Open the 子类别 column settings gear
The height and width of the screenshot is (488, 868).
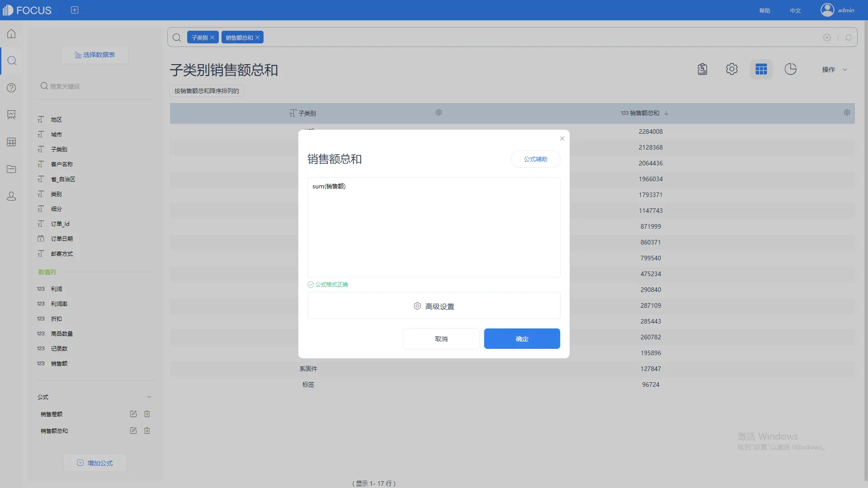point(439,113)
